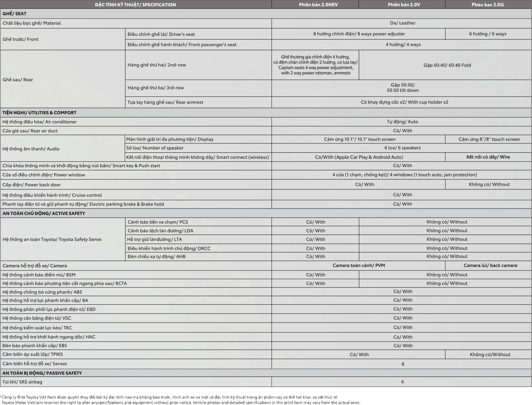Select the Cảnh báo tiền va chạm/ PCS label
The width and height of the screenshot is (532, 405).
click(158, 222)
